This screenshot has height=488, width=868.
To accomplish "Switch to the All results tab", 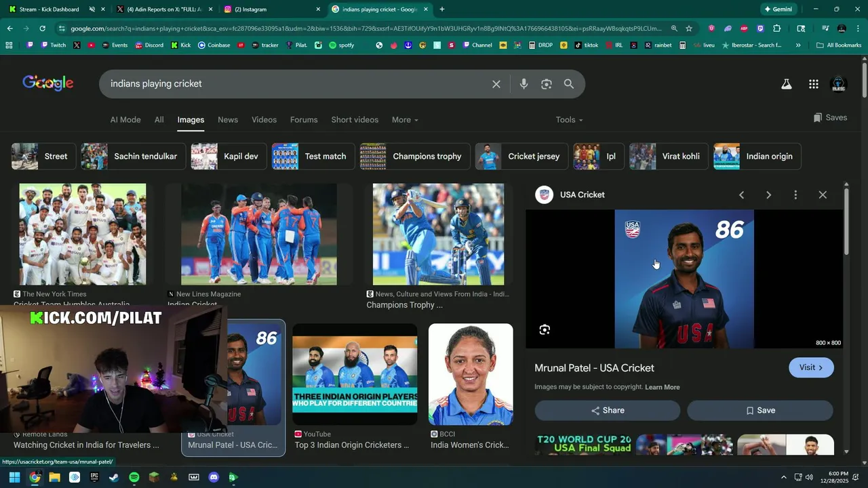I will 159,120.
